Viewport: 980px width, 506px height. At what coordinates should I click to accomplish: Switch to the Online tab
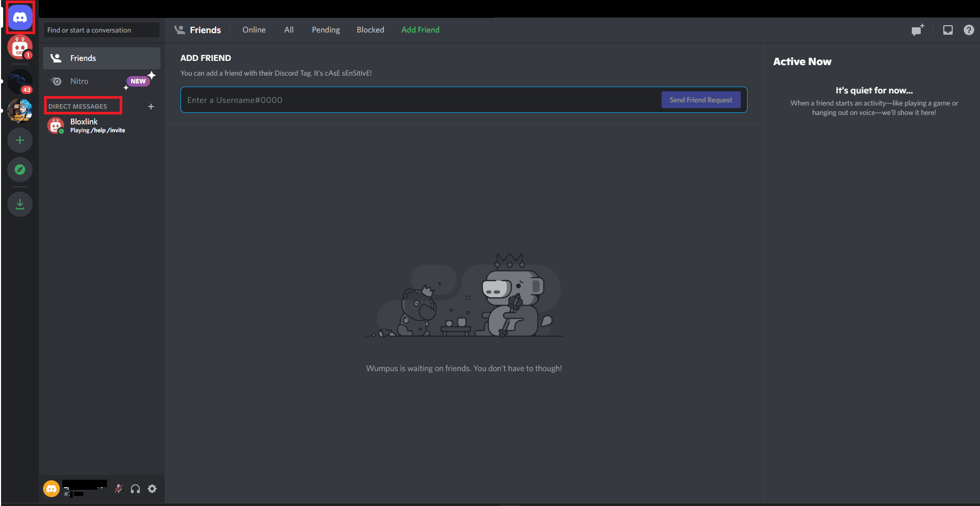254,30
